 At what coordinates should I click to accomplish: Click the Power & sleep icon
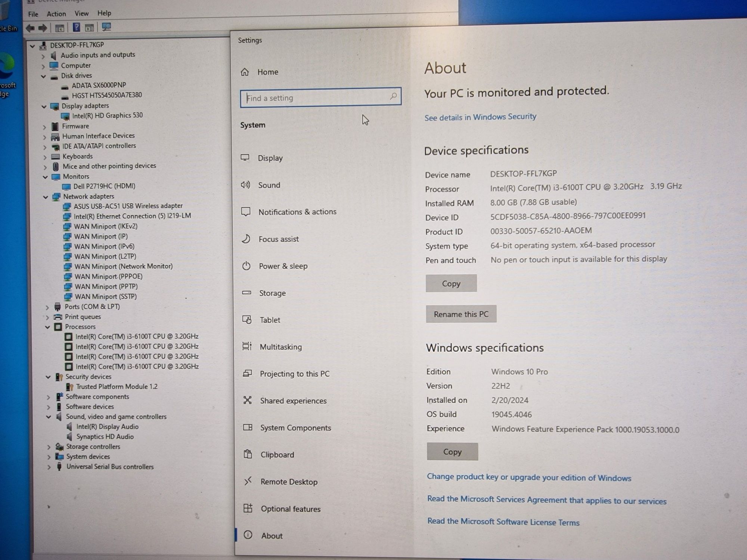coord(246,266)
